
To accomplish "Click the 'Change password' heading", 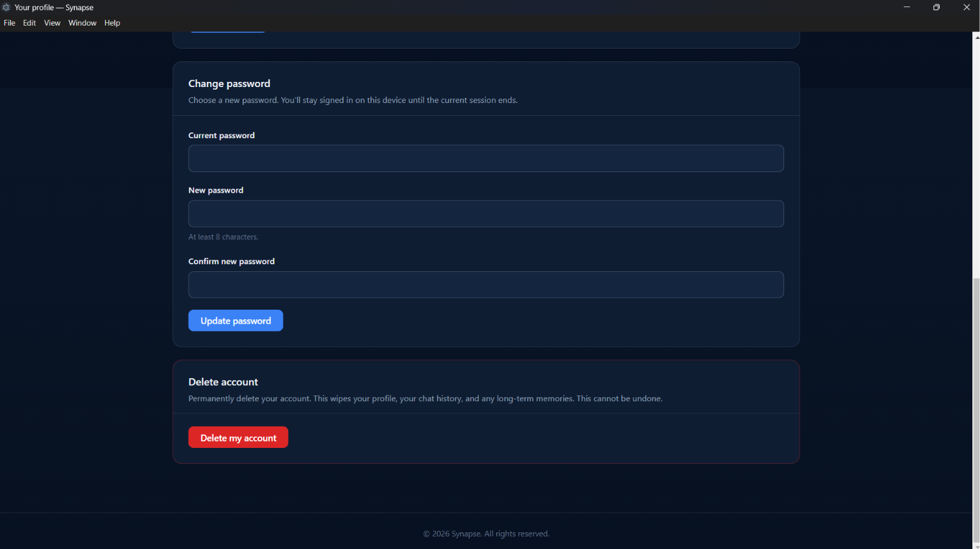I will (229, 84).
